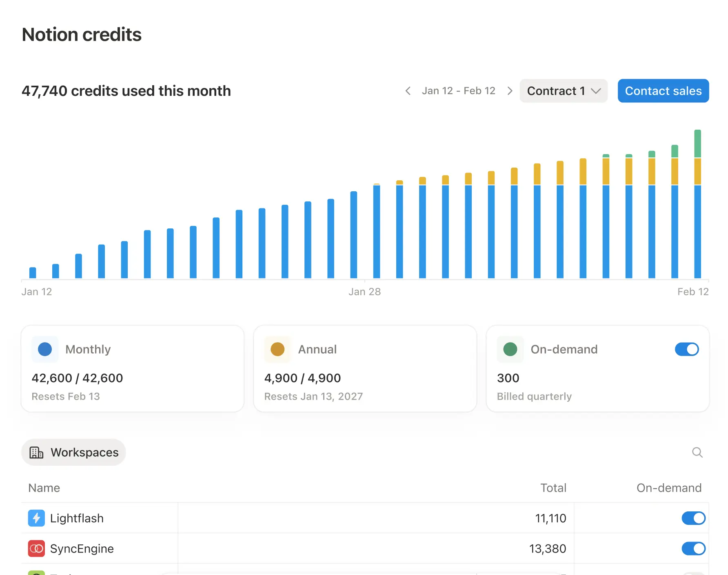Go to the previous date range arrow
This screenshot has width=728, height=575.
coord(408,91)
